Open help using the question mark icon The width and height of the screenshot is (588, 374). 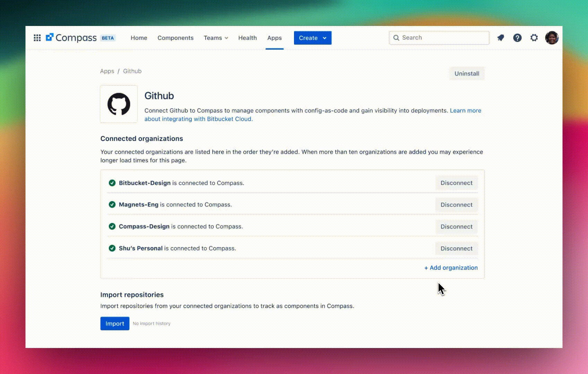(517, 38)
